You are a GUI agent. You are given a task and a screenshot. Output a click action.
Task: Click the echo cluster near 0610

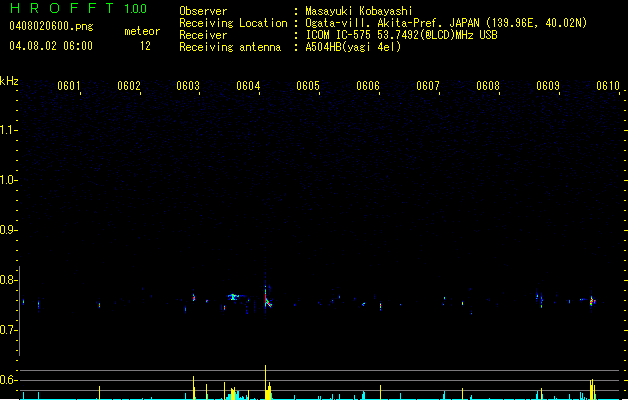pos(592,301)
